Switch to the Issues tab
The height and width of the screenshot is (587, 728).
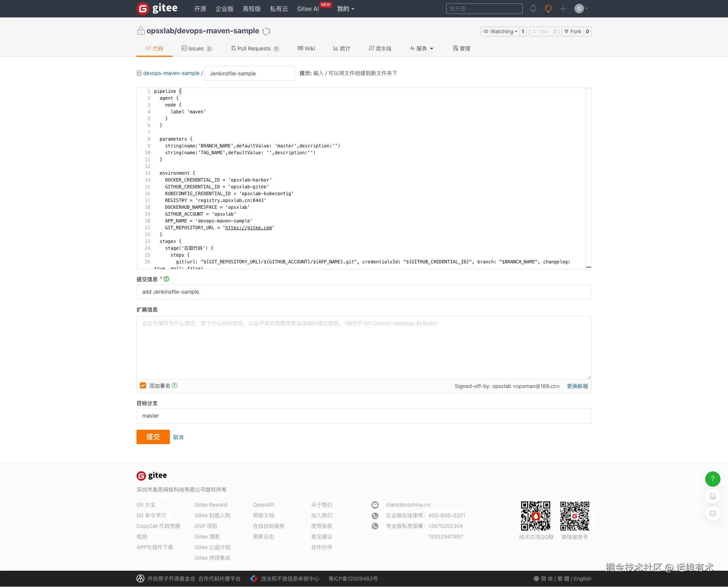(196, 48)
